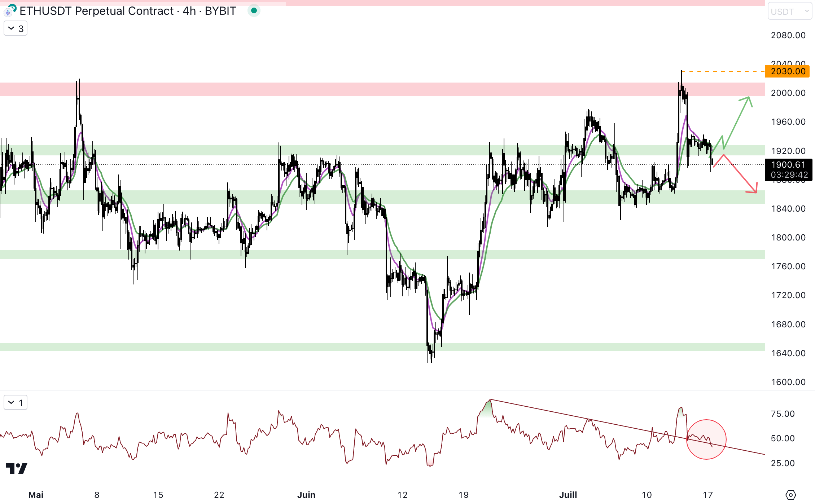Click the TradingView logo watermark
Screen dimensions: 815x504
(17, 468)
